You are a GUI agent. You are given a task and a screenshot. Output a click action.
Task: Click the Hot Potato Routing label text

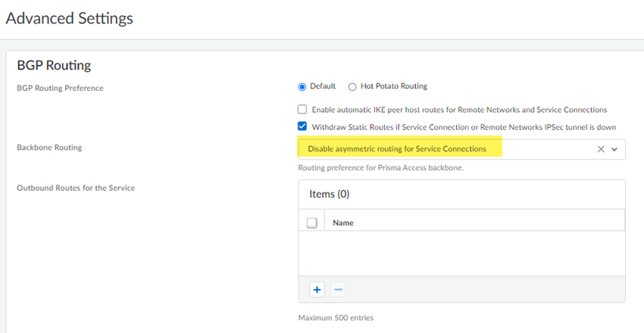tap(394, 86)
